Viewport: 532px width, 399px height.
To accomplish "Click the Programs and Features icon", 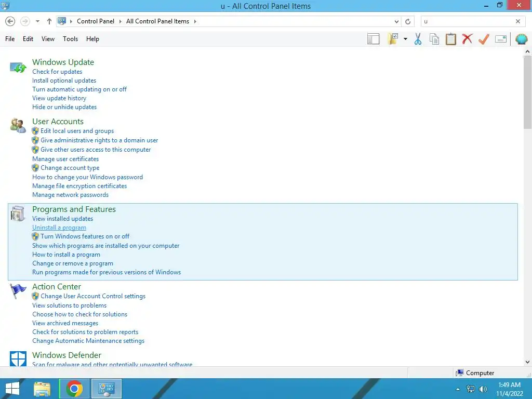I will pyautogui.click(x=18, y=214).
